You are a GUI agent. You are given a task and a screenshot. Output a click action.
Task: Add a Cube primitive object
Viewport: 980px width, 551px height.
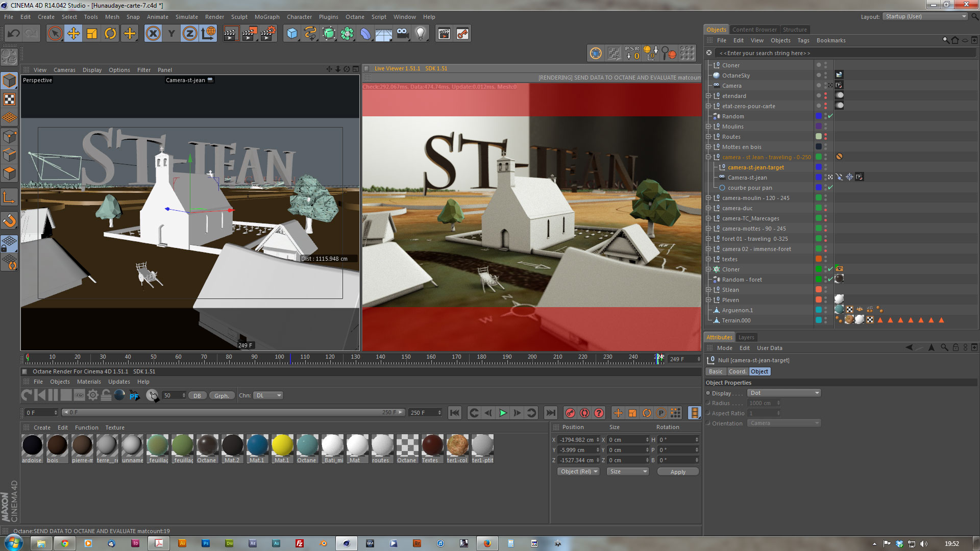pyautogui.click(x=292, y=34)
